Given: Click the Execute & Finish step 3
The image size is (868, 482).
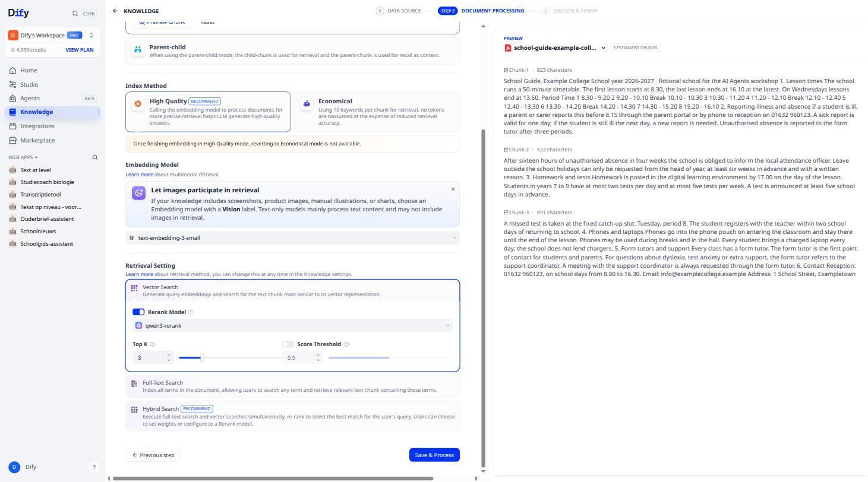Looking at the screenshot, I should coord(569,11).
